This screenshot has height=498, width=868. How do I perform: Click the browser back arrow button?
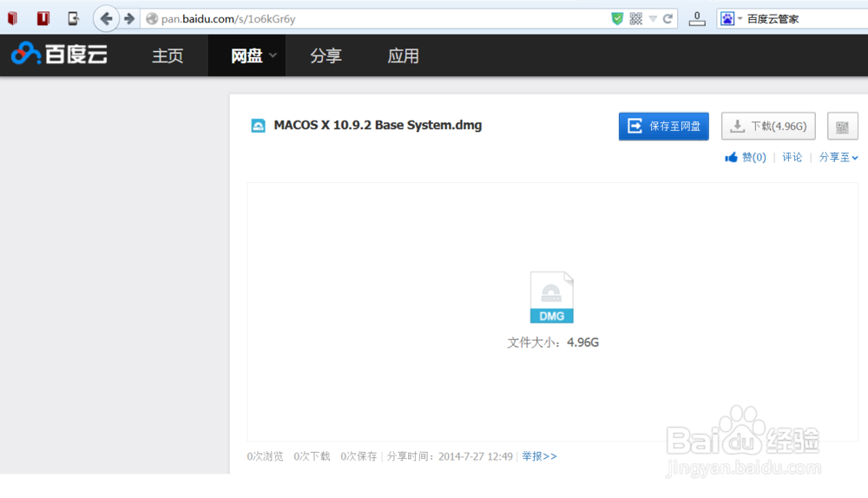point(106,19)
